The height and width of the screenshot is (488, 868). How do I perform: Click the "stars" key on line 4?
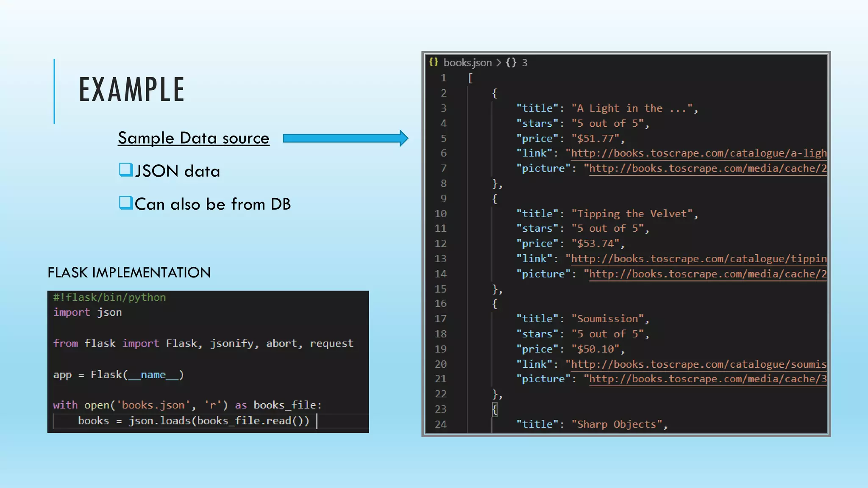(x=537, y=124)
